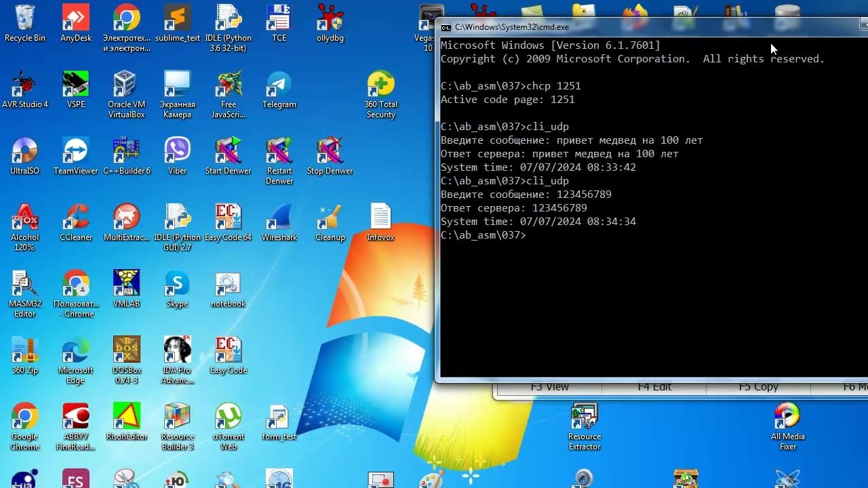Select the Resource Extractor desktop icon

click(x=585, y=427)
